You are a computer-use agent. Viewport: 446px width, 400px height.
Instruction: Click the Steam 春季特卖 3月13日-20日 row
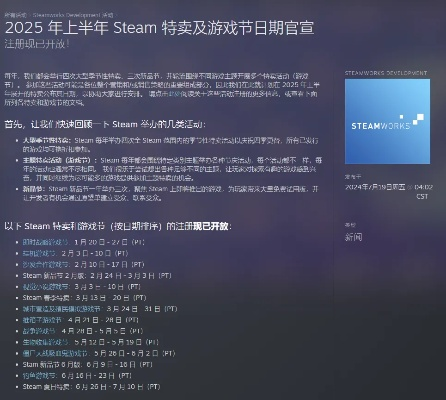click(84, 298)
